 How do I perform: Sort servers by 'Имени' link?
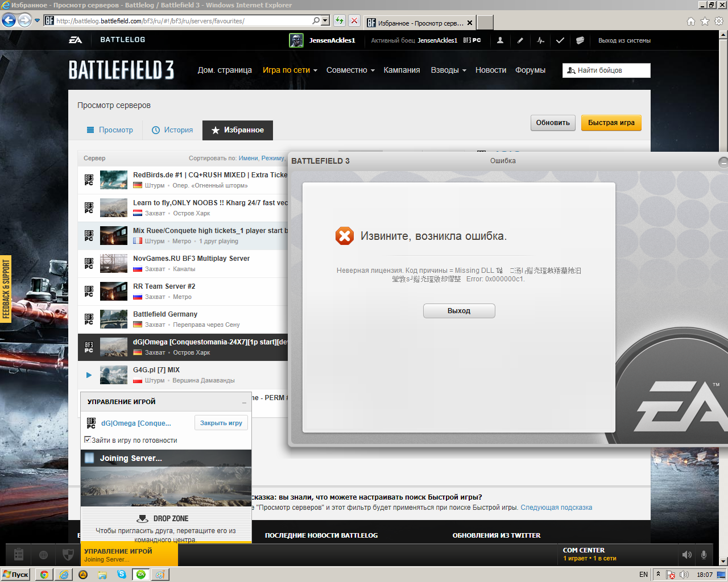pos(249,158)
